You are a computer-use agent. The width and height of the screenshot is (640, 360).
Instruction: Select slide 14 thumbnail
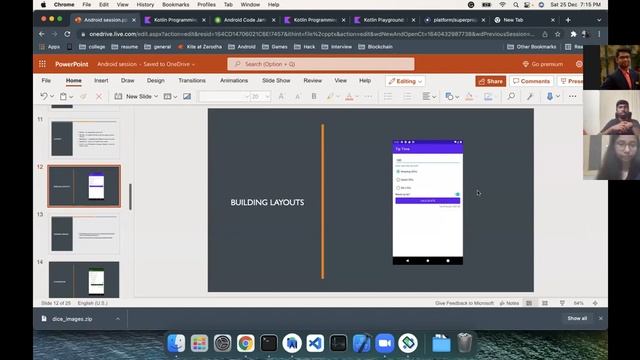point(84,280)
